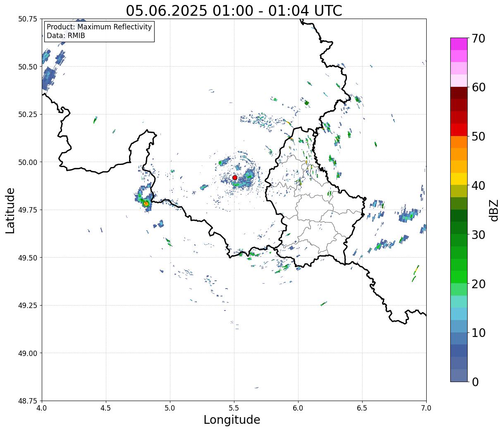Click the colorbar tick label 50
This screenshot has width=504, height=430.
478,136
